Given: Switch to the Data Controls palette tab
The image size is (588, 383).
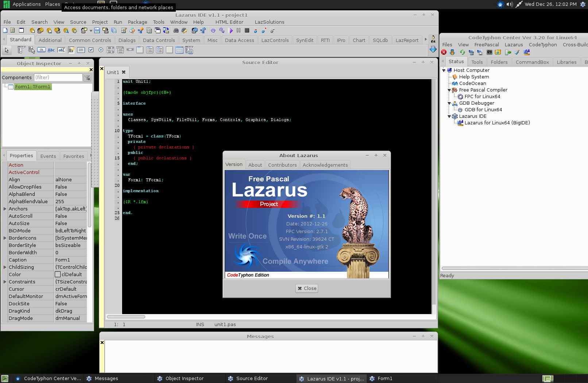Looking at the screenshot, I should [159, 40].
